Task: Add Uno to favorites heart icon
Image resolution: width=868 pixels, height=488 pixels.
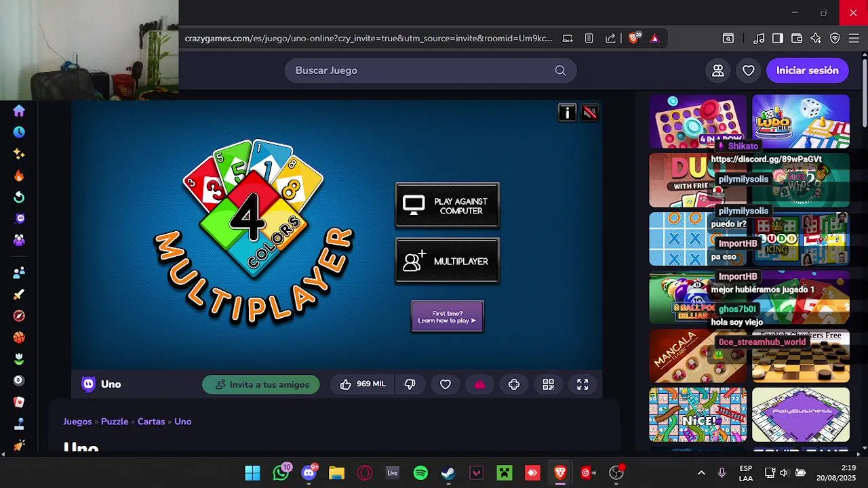Action: pos(446,384)
